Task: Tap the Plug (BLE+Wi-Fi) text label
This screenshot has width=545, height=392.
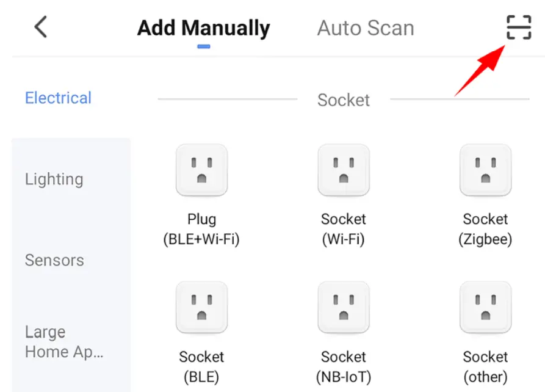Action: [x=201, y=229]
